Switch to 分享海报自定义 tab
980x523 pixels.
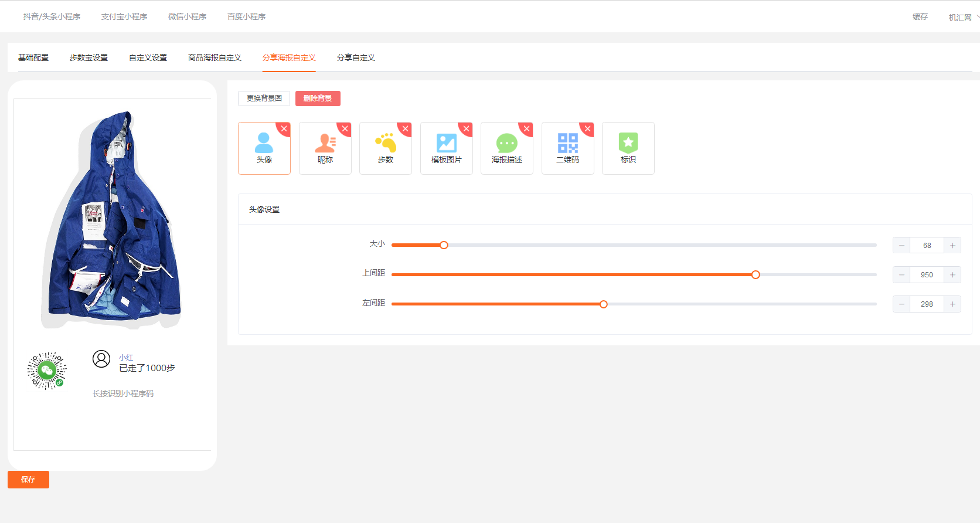(289, 57)
